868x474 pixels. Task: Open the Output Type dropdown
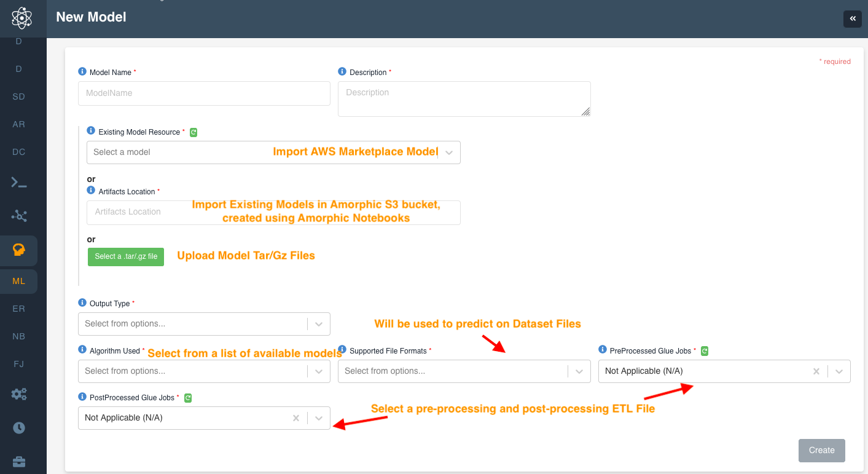(x=318, y=324)
